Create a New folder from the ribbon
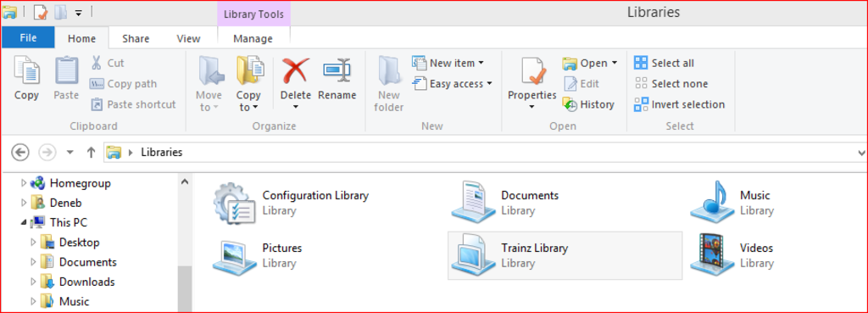The height and width of the screenshot is (313, 868). [x=388, y=84]
